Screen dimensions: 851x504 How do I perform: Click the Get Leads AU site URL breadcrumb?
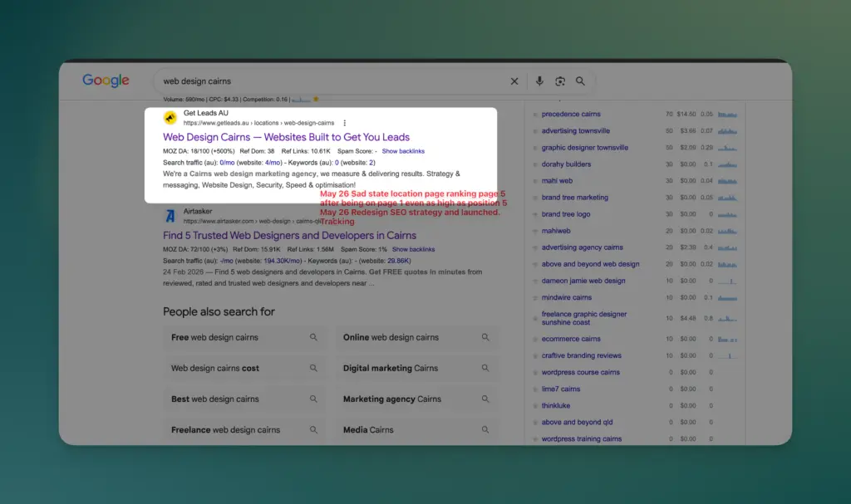(259, 123)
